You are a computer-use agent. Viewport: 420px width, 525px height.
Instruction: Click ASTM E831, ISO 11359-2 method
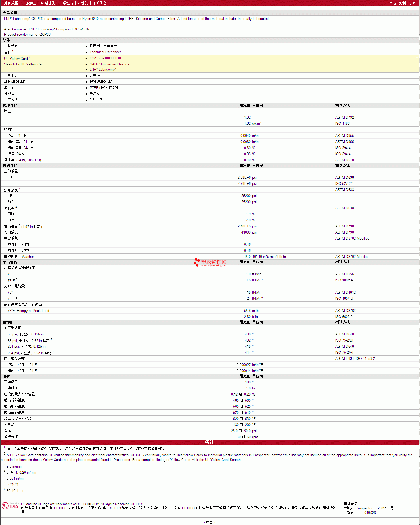355,359
